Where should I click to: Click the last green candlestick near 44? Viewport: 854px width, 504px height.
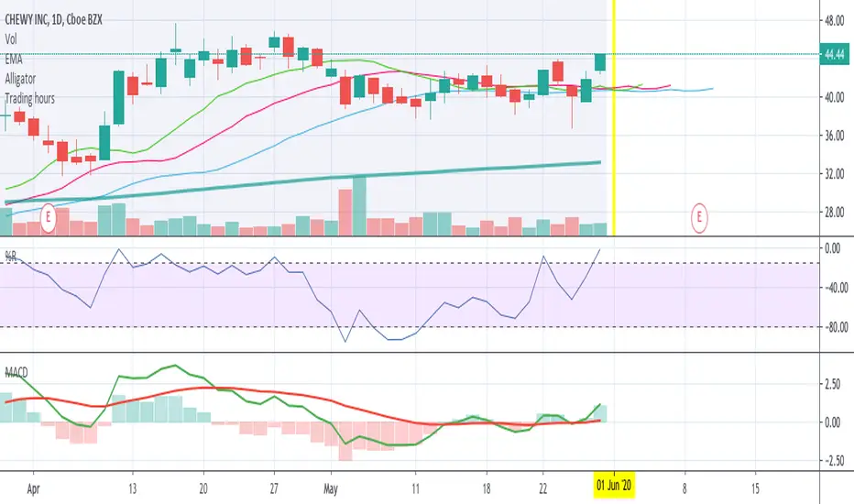(x=599, y=62)
